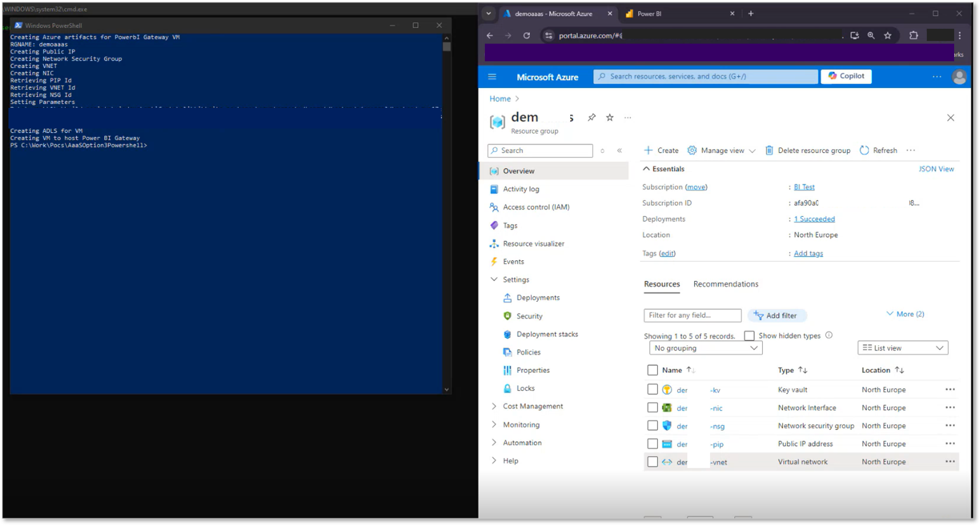Open the Manage view dropdown
This screenshot has height=525, width=980.
(x=721, y=151)
